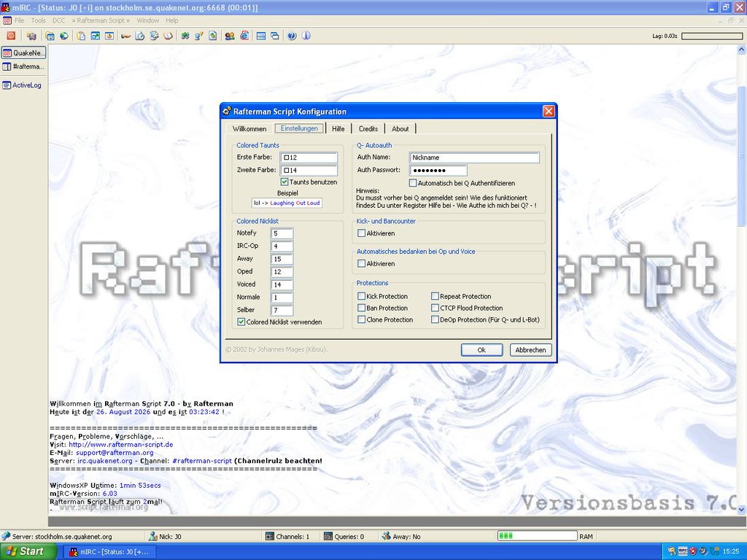The height and width of the screenshot is (560, 747).
Task: Click the tile windows toolbar icon
Action: click(x=261, y=36)
